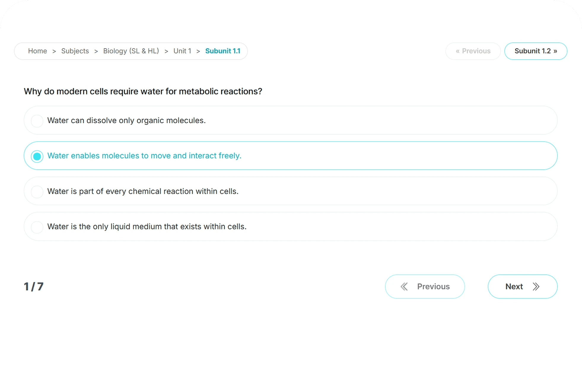Click answer text 'Water can dissolve only organic molecules.'
582x392 pixels.
tap(126, 120)
